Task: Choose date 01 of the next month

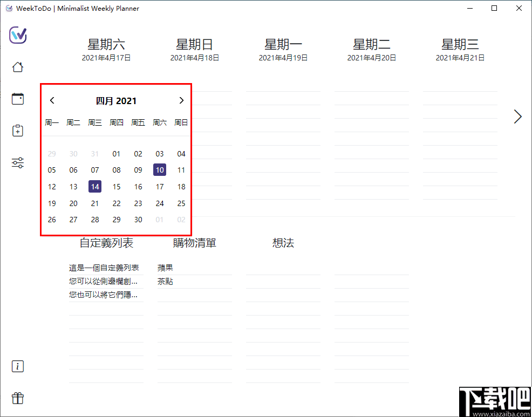Action: coord(160,220)
